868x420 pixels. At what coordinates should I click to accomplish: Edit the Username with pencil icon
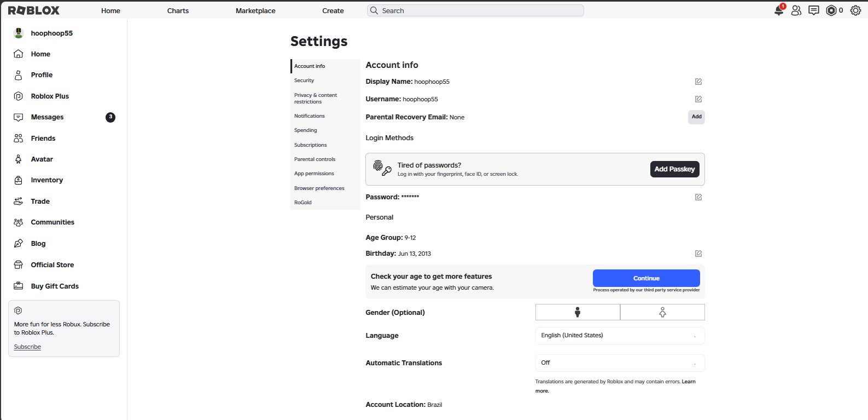coord(698,99)
